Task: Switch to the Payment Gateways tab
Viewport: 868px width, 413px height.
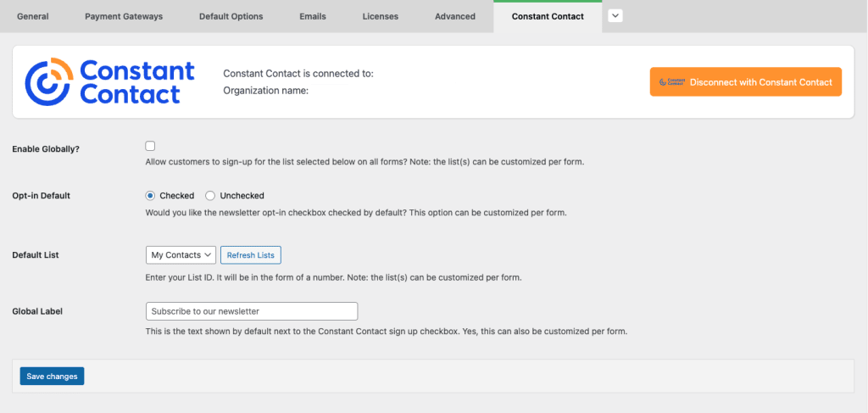Action: [124, 17]
